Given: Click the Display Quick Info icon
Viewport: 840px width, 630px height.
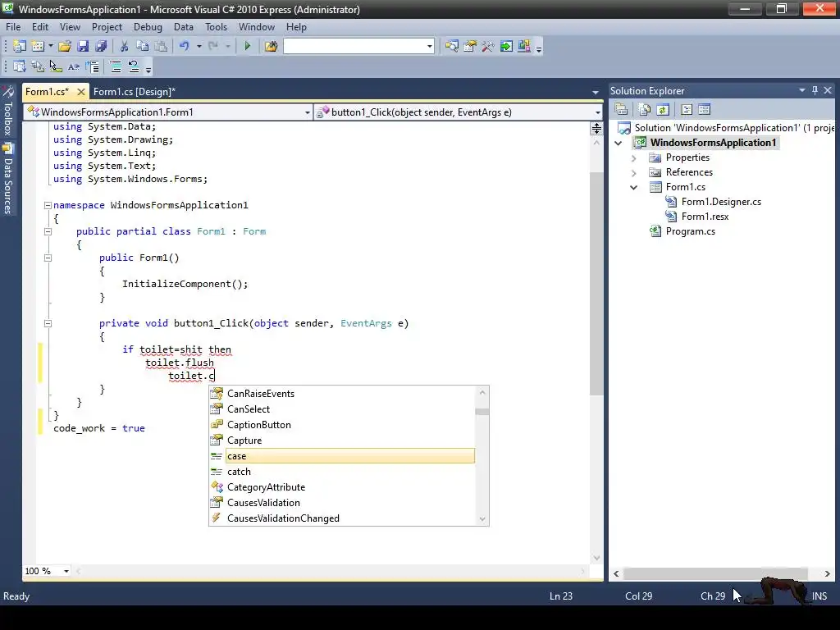Looking at the screenshot, I should [56, 66].
